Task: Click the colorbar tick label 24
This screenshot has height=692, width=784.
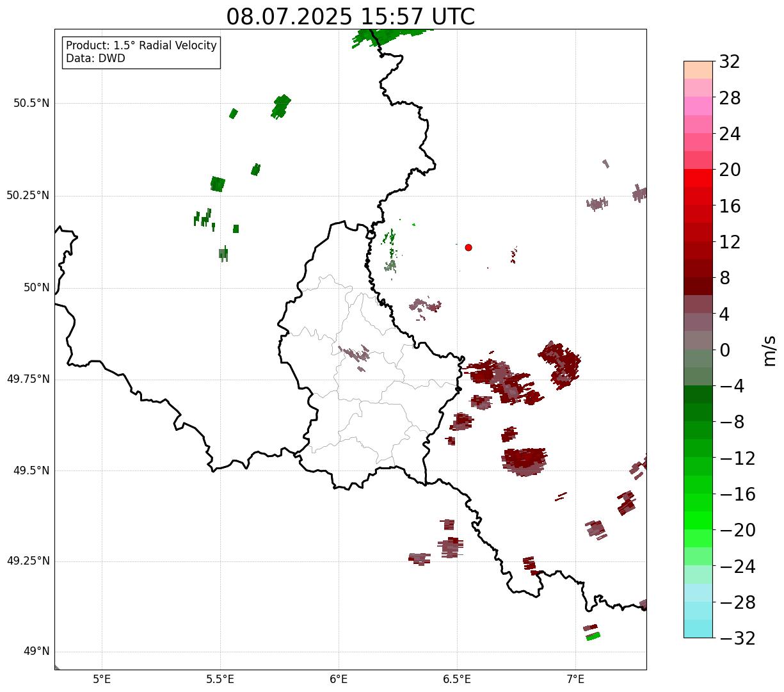Action: pyautogui.click(x=730, y=134)
